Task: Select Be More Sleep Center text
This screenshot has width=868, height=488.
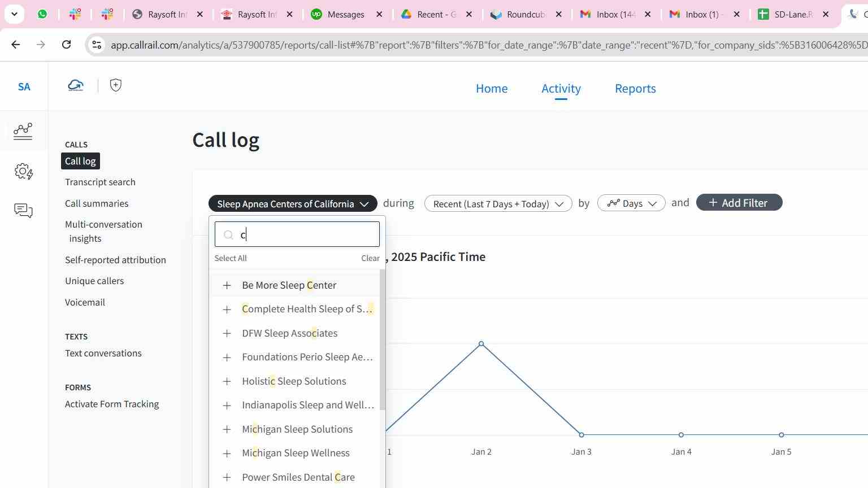Action: [x=289, y=285]
